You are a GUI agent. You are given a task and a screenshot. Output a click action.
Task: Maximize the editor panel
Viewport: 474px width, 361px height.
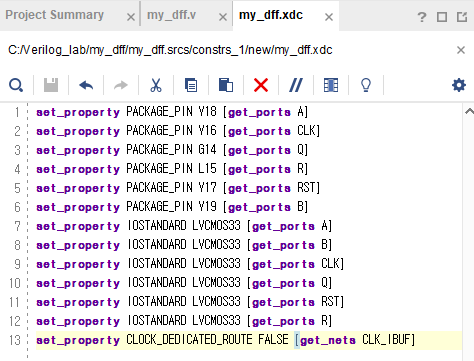[442, 17]
